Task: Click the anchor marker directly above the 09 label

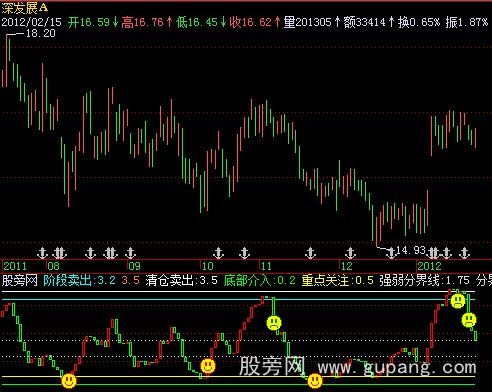Action: tap(130, 253)
